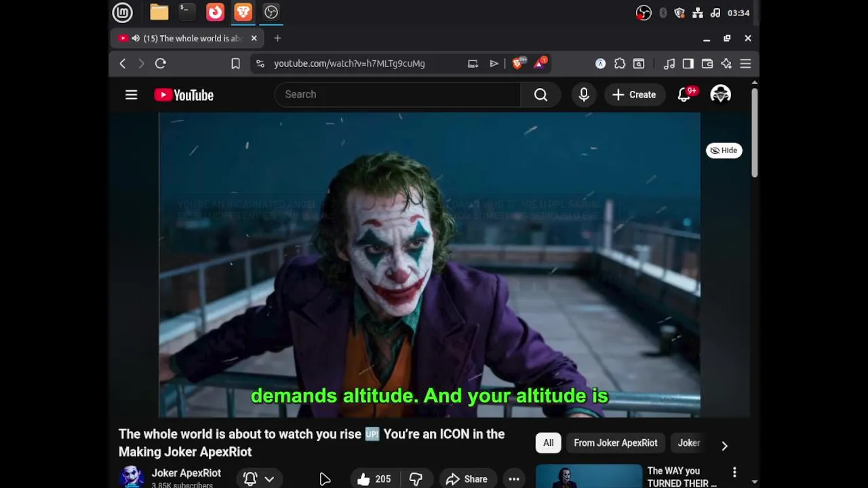Open options menu for The WAY you video

(734, 472)
